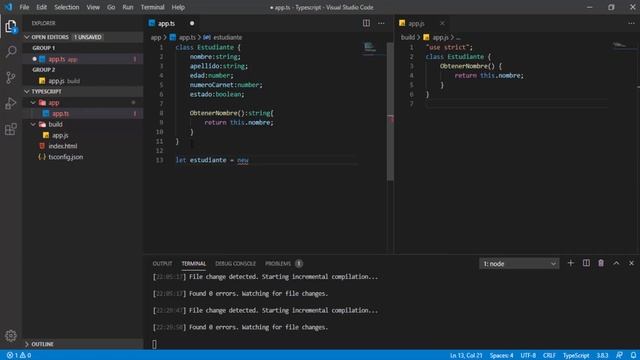Create a new terminal with plus icon

(571, 263)
